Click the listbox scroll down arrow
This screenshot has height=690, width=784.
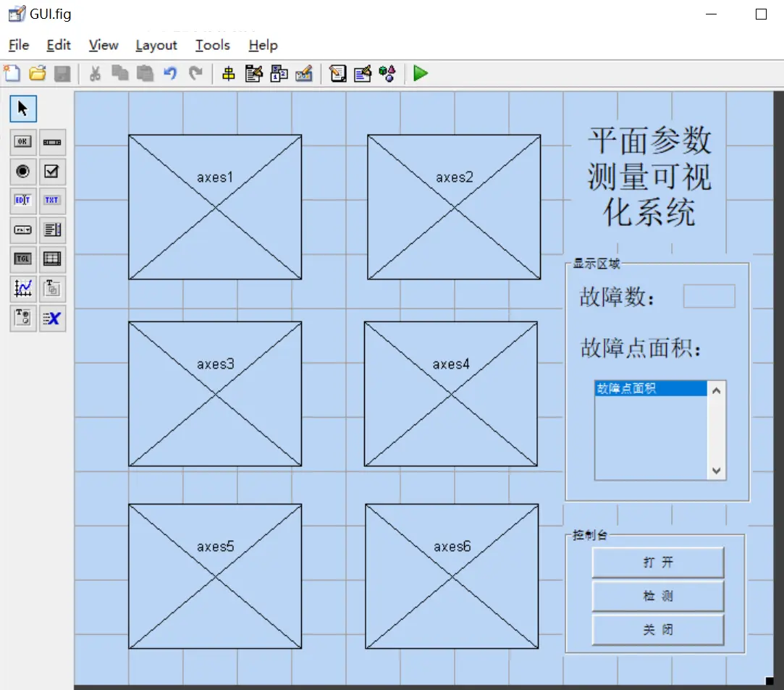[717, 471]
